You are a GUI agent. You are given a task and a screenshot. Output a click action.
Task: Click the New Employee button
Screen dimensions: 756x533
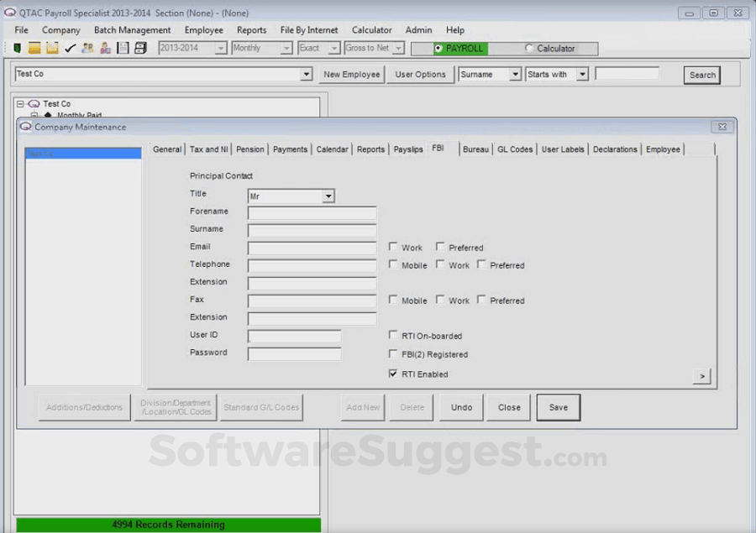351,74
